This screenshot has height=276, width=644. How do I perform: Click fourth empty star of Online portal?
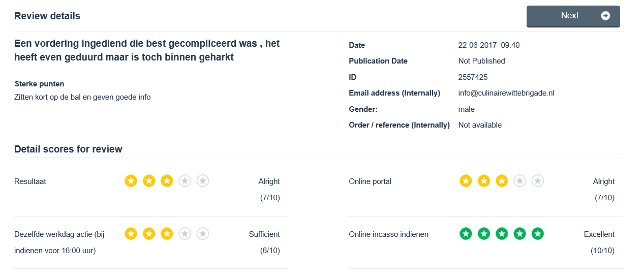pyautogui.click(x=519, y=180)
